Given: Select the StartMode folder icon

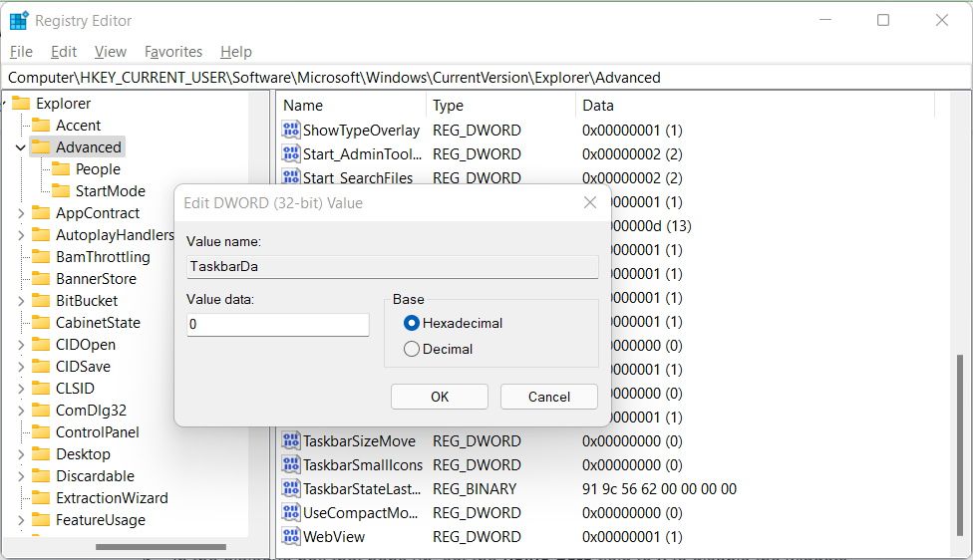Looking at the screenshot, I should (61, 191).
